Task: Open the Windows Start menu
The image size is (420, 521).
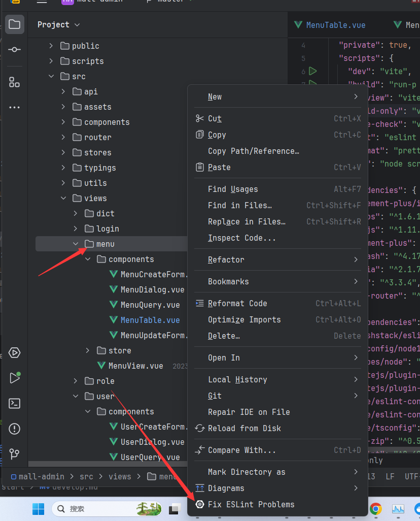Action: [38, 508]
